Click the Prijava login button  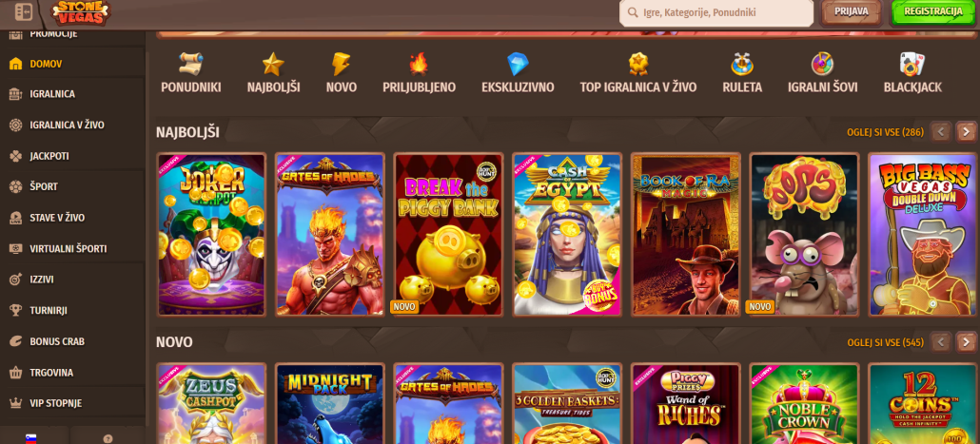(x=851, y=11)
